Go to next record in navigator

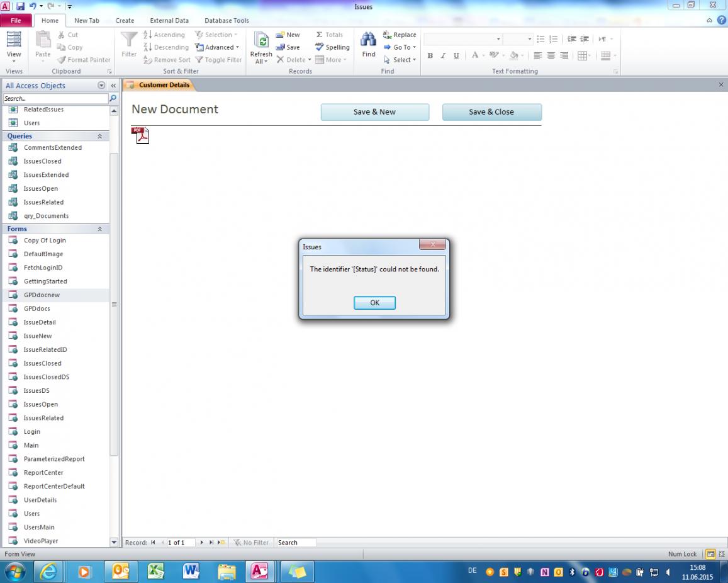pyautogui.click(x=201, y=542)
